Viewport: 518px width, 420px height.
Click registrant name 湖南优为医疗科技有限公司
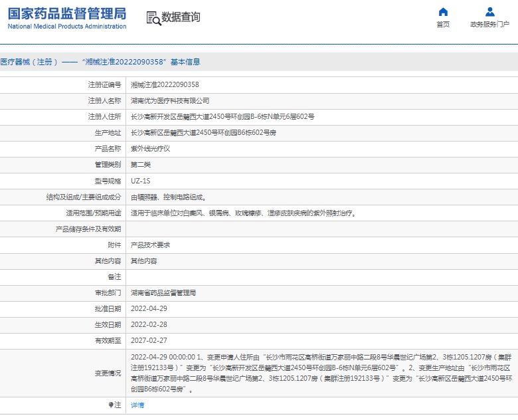coord(169,101)
